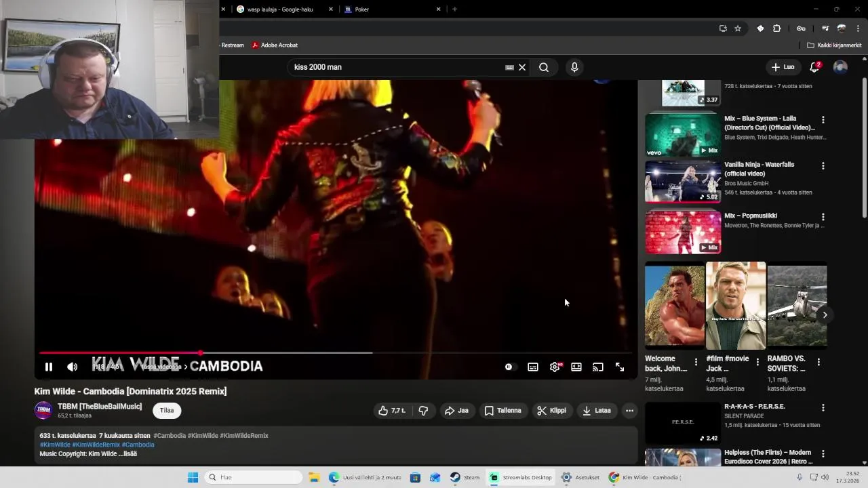Play R-A-K-A-S - P.E.R.S.E. video
Image resolution: width=868 pixels, height=488 pixels.
click(683, 424)
